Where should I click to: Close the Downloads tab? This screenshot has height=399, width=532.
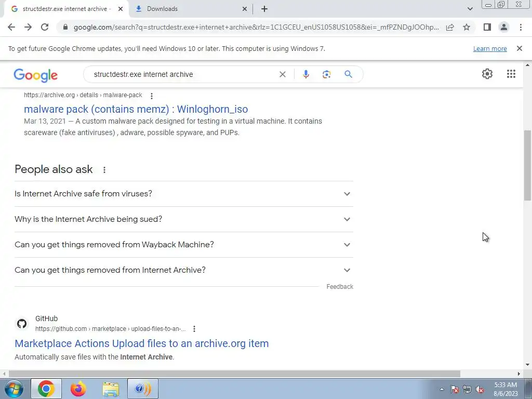point(245,9)
